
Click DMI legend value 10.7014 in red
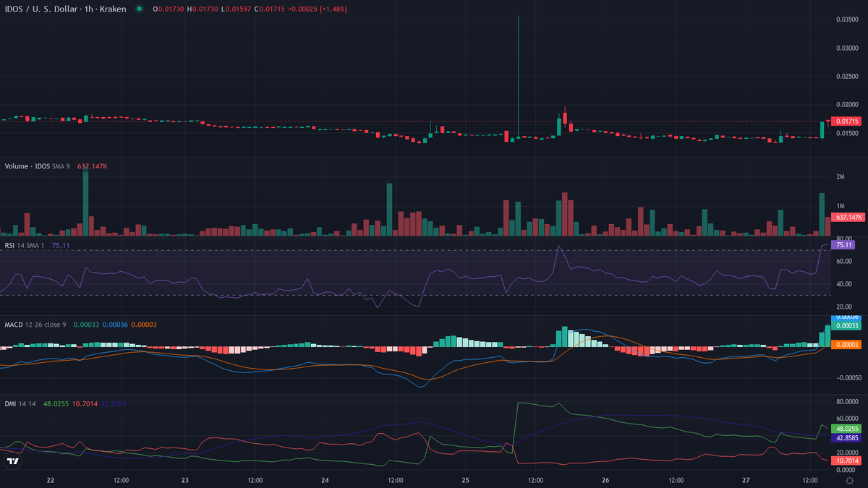click(85, 403)
